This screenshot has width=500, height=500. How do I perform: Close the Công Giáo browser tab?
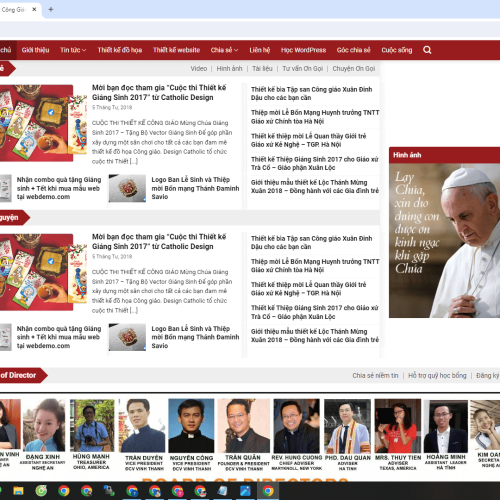34,9
